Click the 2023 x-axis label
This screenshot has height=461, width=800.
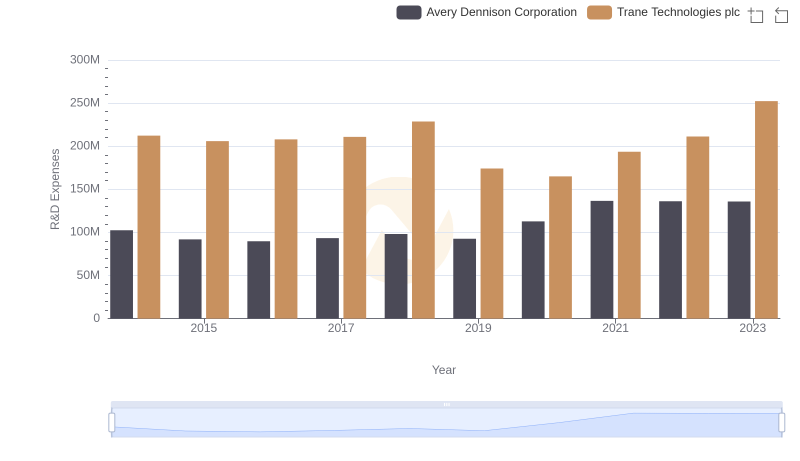[753, 328]
